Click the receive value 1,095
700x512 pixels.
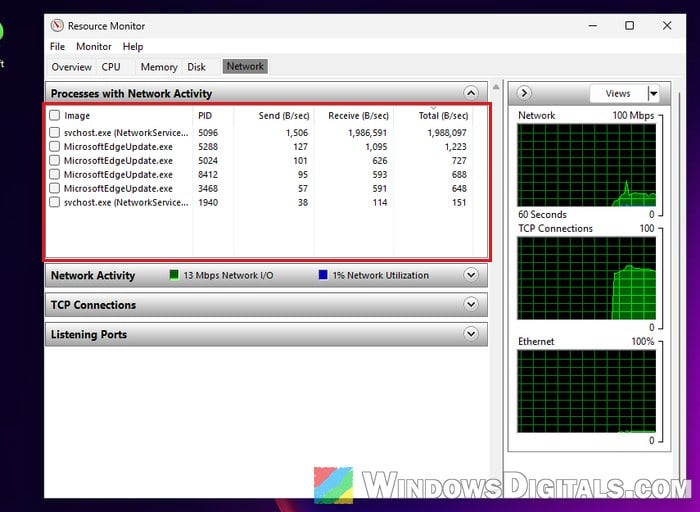coord(376,146)
